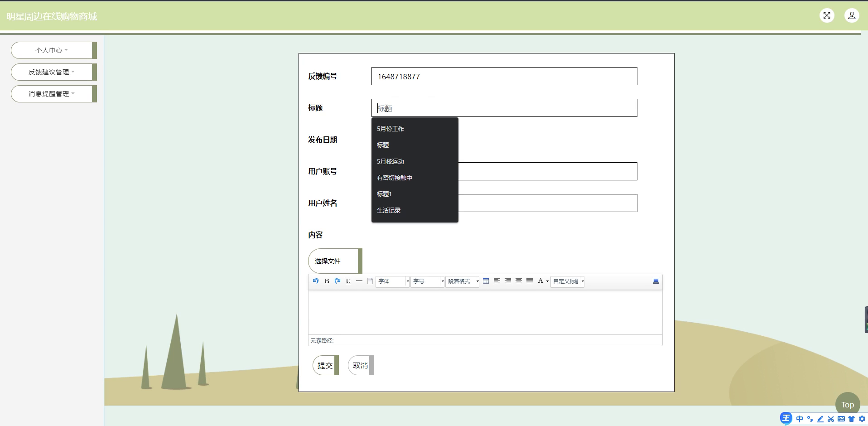Open the 字体 font dropdown
Viewport: 868px width, 426px height.
(392, 281)
